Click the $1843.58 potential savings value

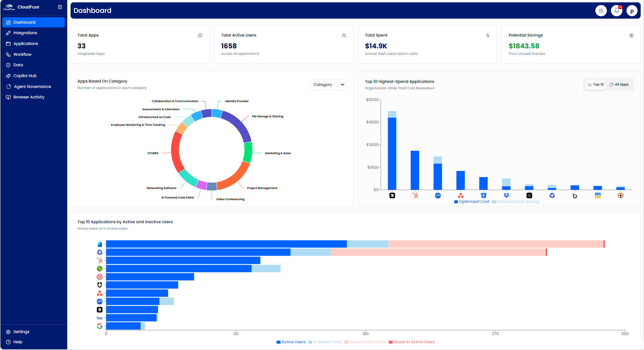click(524, 46)
